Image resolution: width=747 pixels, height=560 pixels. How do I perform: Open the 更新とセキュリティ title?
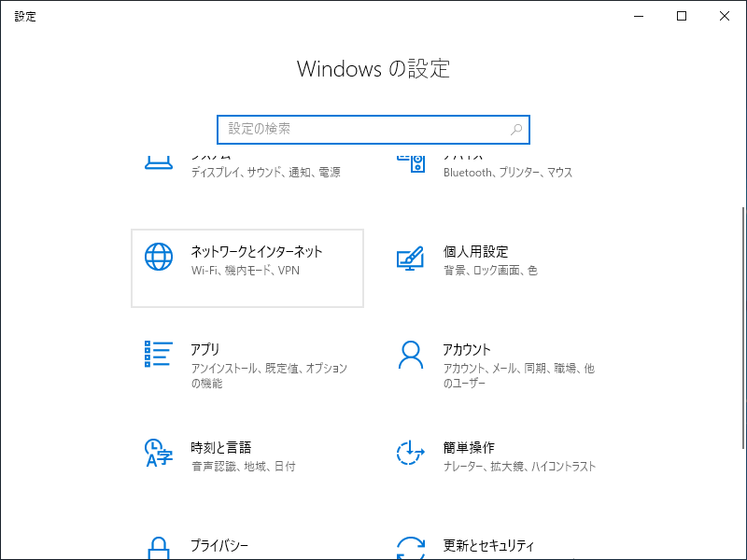pos(488,546)
